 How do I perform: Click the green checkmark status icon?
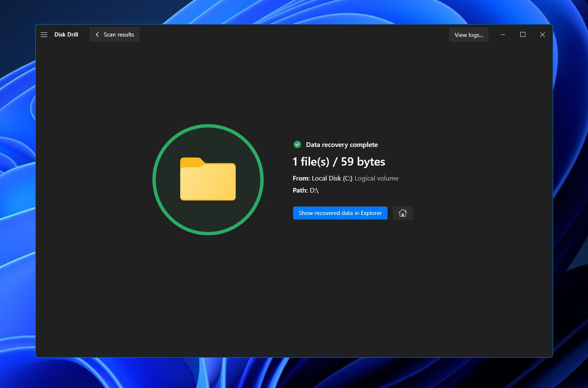pos(297,144)
